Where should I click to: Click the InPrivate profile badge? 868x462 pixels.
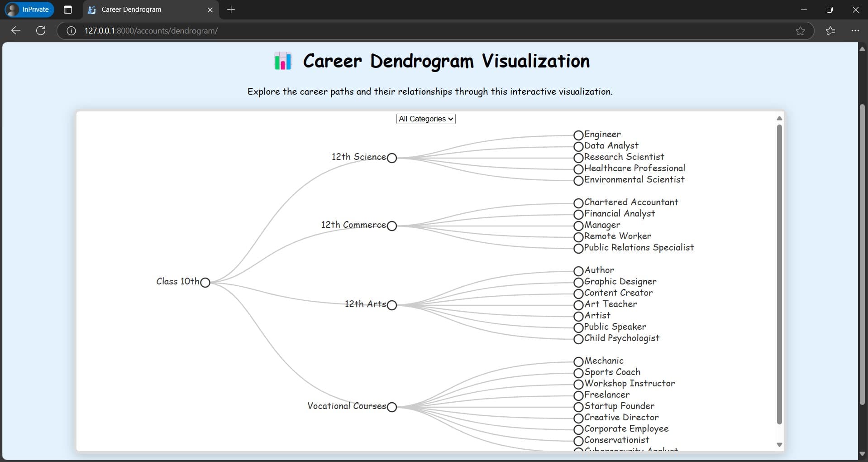click(29, 10)
